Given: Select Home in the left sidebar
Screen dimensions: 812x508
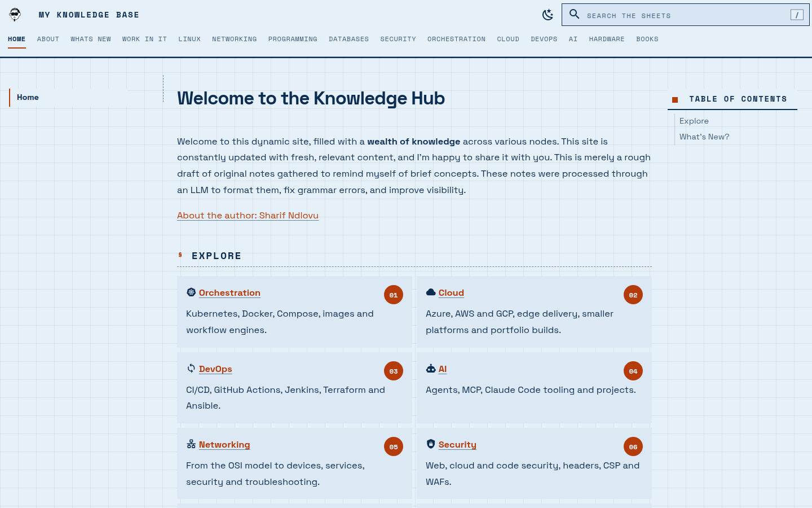Looking at the screenshot, I should (x=68, y=98).
